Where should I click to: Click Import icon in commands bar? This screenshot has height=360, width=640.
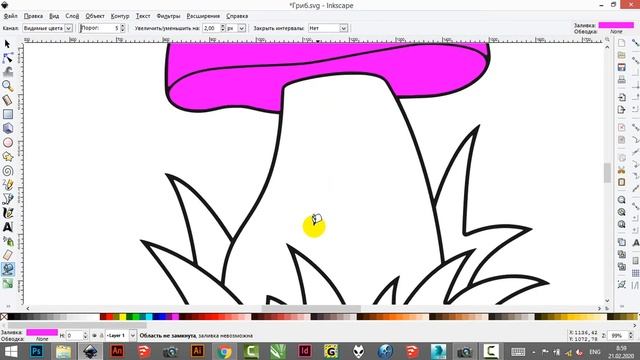coord(621,98)
